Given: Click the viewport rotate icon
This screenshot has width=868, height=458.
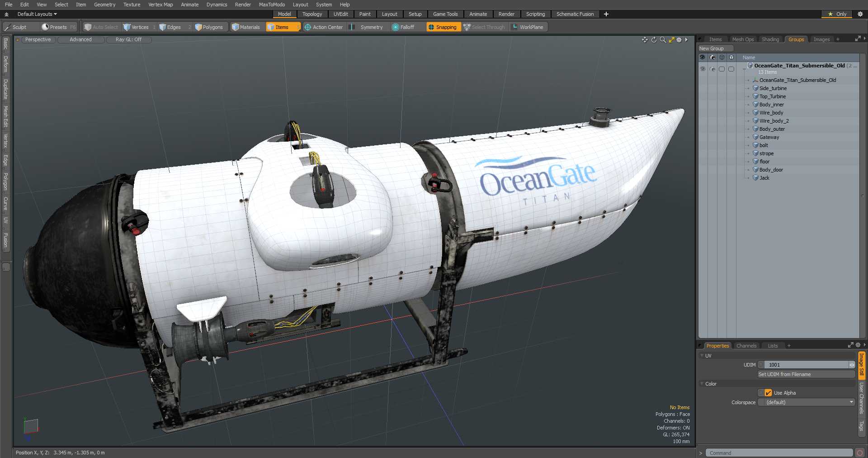Looking at the screenshot, I should tap(654, 40).
